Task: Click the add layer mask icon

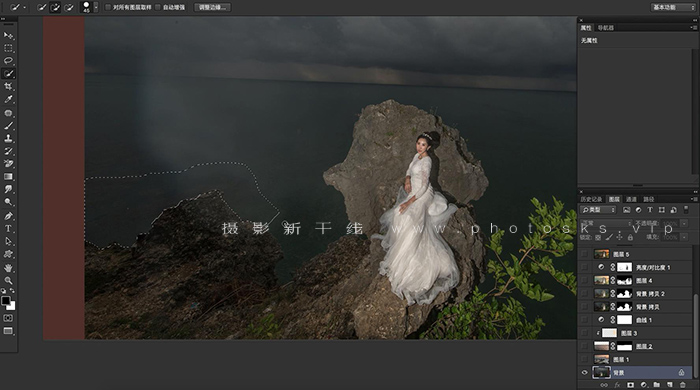Action: (630, 385)
